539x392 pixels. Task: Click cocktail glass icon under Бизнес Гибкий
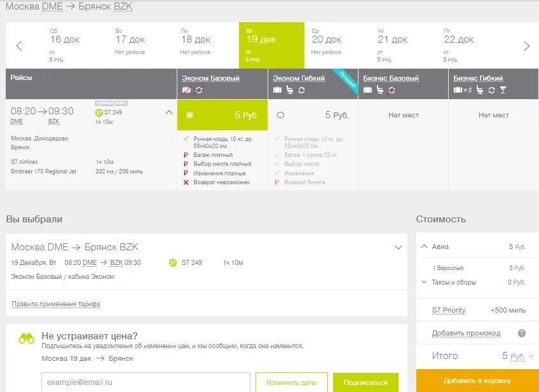(503, 90)
